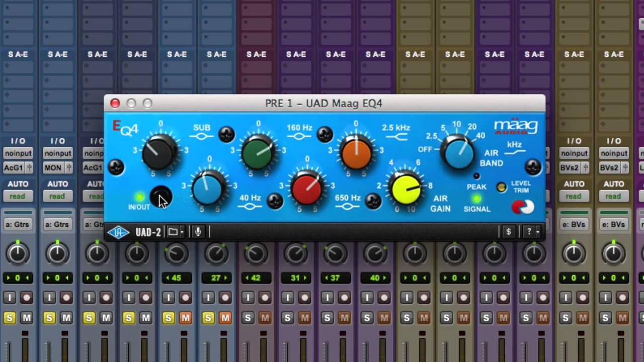Mute the channel with MON output
Viewport: 644px width, 362px height.
tap(66, 318)
